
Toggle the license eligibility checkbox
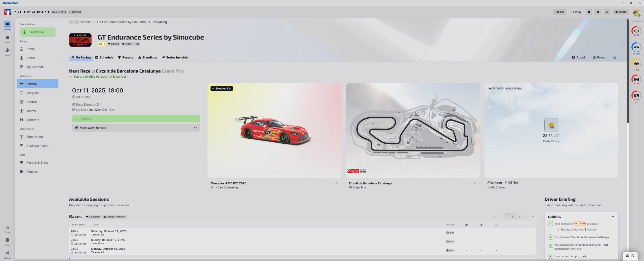[550, 223]
